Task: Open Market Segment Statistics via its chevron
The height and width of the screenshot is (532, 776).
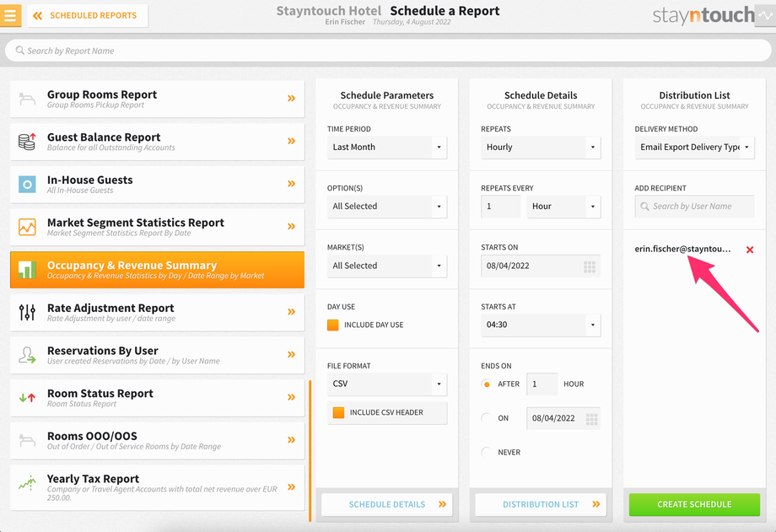Action: [292, 226]
